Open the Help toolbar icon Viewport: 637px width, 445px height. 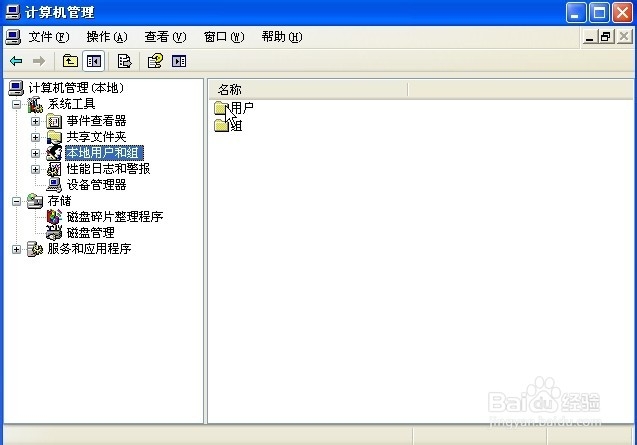pyautogui.click(x=155, y=61)
